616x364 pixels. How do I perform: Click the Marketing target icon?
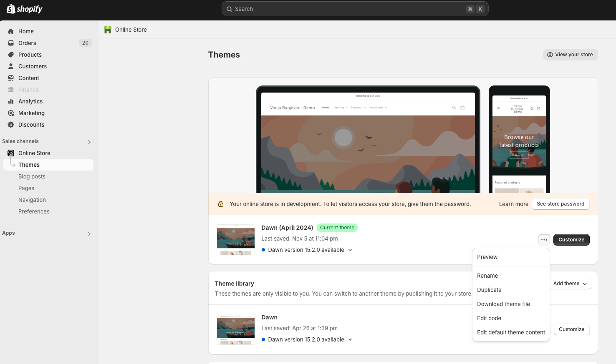[11, 113]
